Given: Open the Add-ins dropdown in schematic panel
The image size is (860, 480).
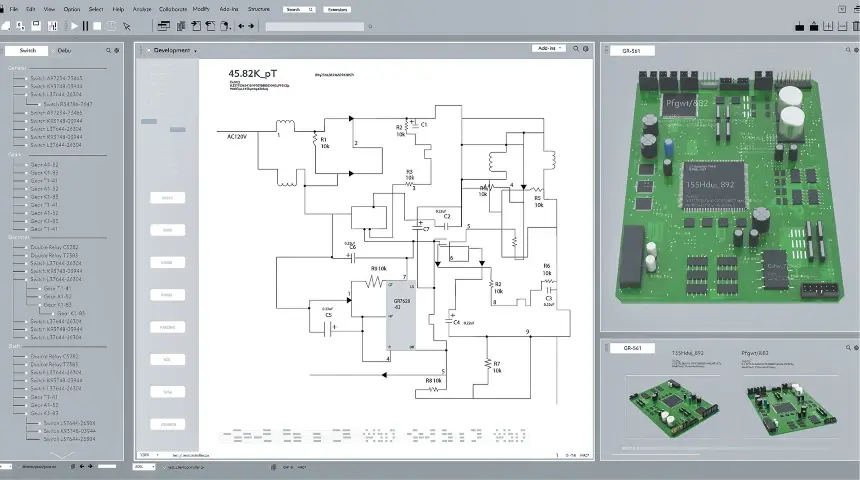Looking at the screenshot, I should (x=550, y=48).
